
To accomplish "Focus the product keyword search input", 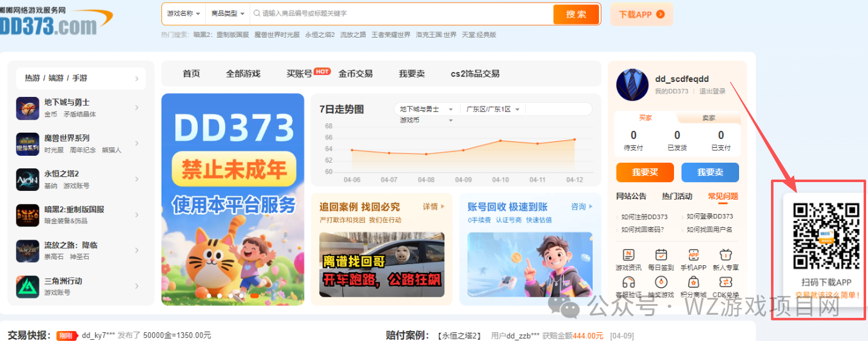I will coord(401,13).
